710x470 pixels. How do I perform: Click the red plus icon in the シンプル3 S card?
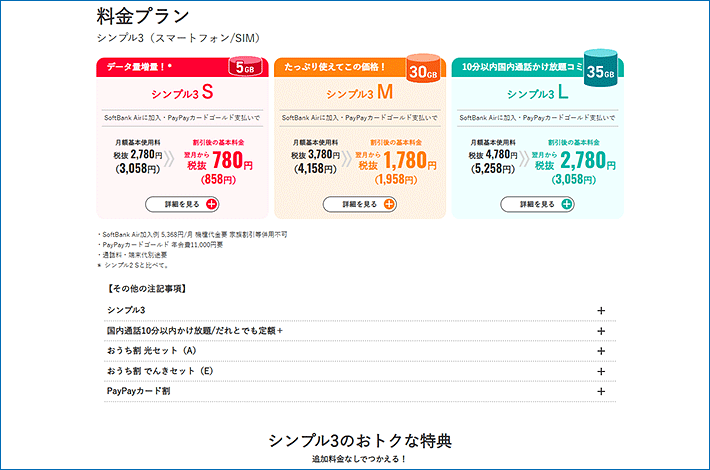pos(211,204)
